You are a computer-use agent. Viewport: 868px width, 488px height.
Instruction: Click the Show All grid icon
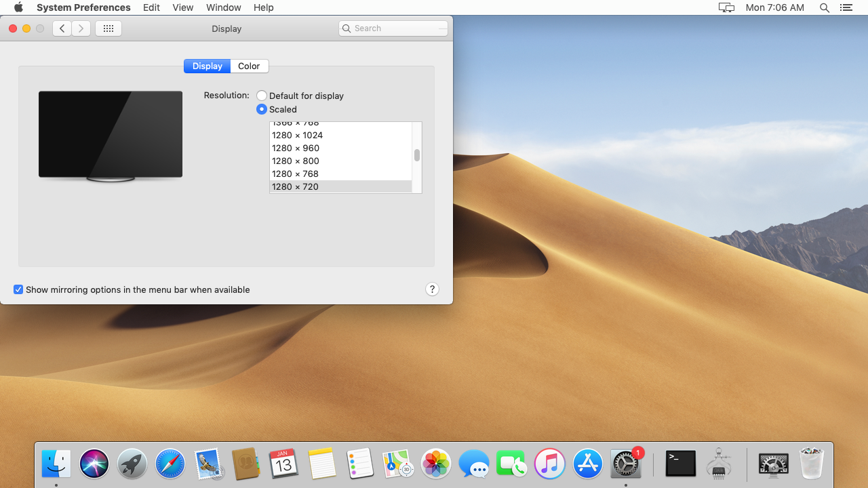108,28
